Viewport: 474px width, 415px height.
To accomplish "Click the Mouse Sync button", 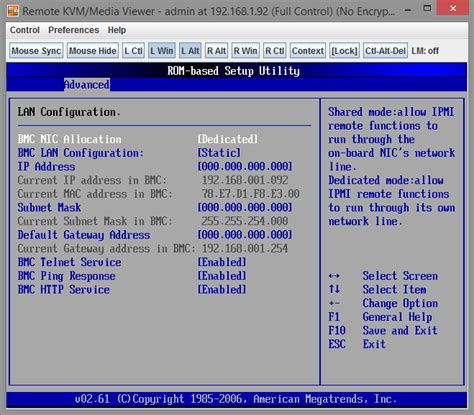I will pyautogui.click(x=36, y=51).
